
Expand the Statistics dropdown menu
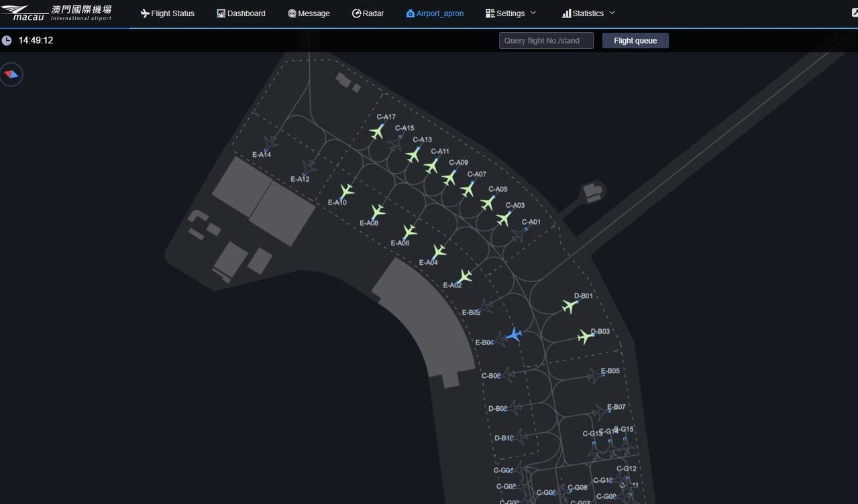[588, 13]
